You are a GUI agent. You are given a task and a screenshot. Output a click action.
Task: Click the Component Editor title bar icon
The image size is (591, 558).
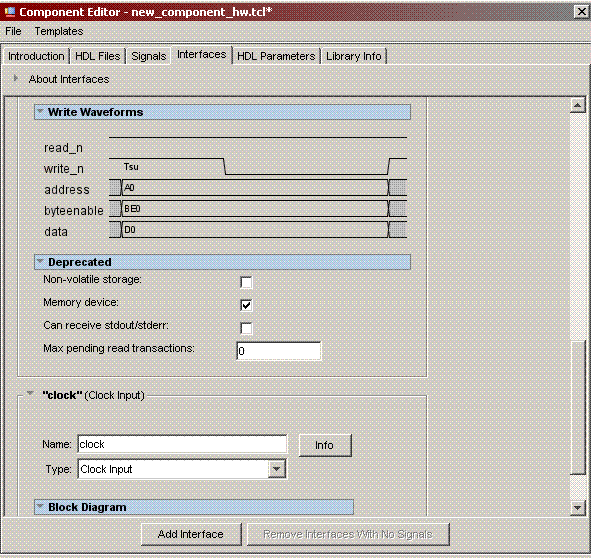click(9, 12)
